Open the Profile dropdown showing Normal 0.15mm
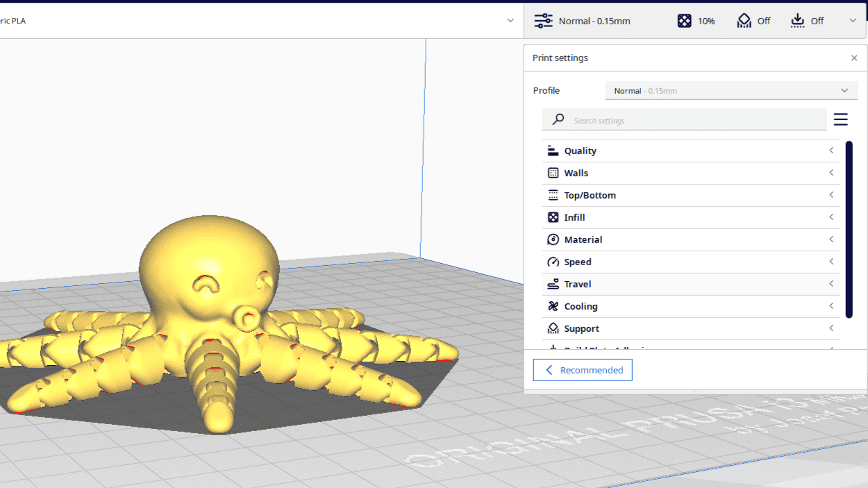The height and width of the screenshot is (488, 868). (731, 90)
